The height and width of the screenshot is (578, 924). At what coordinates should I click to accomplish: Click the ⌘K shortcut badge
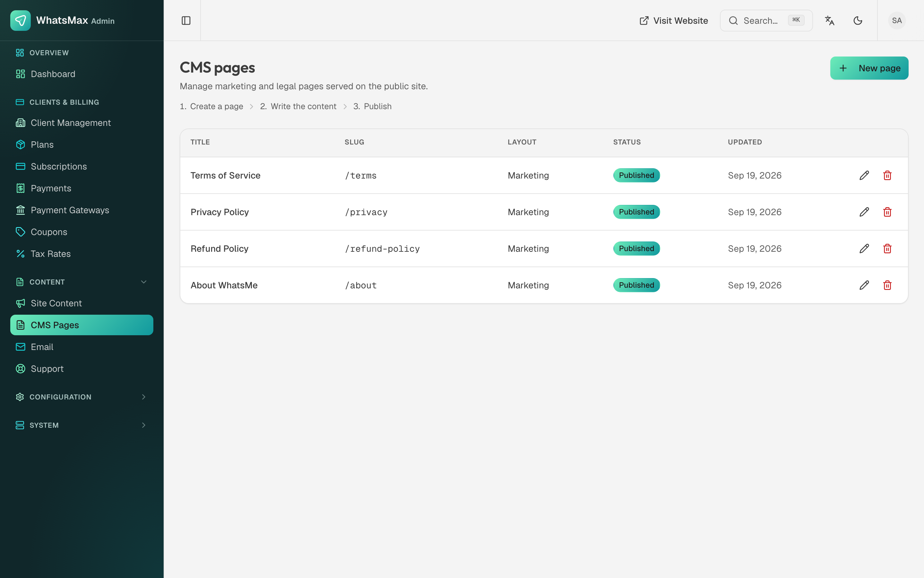click(796, 20)
